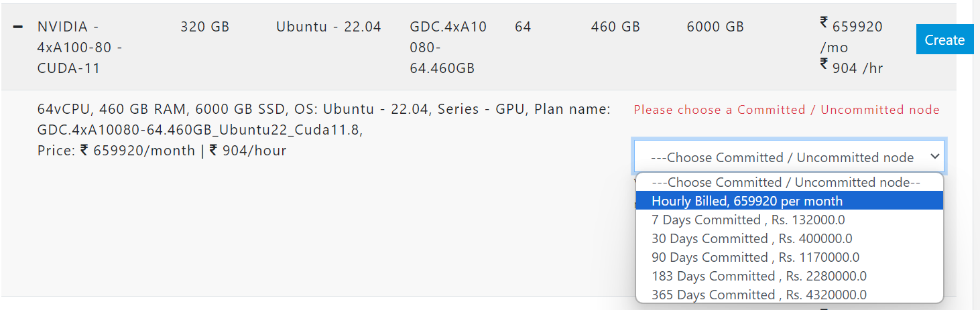Click the Create button
Screen dimensions: 980x310
944,40
